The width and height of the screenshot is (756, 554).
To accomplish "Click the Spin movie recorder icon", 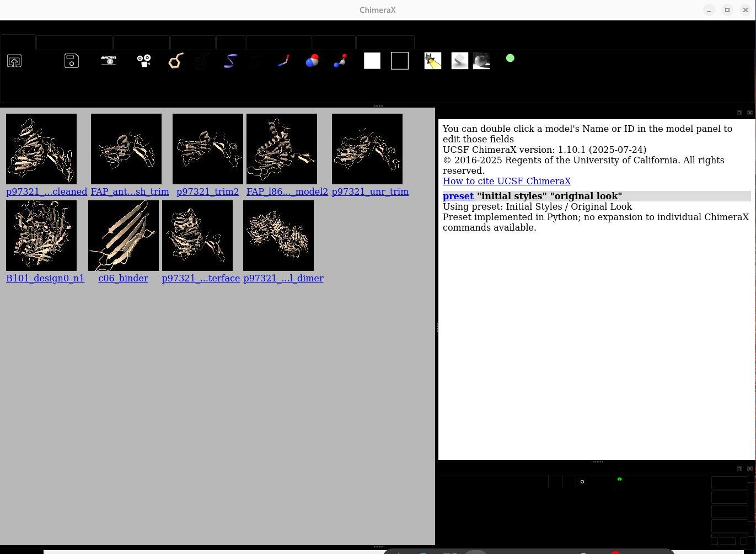I will (144, 61).
